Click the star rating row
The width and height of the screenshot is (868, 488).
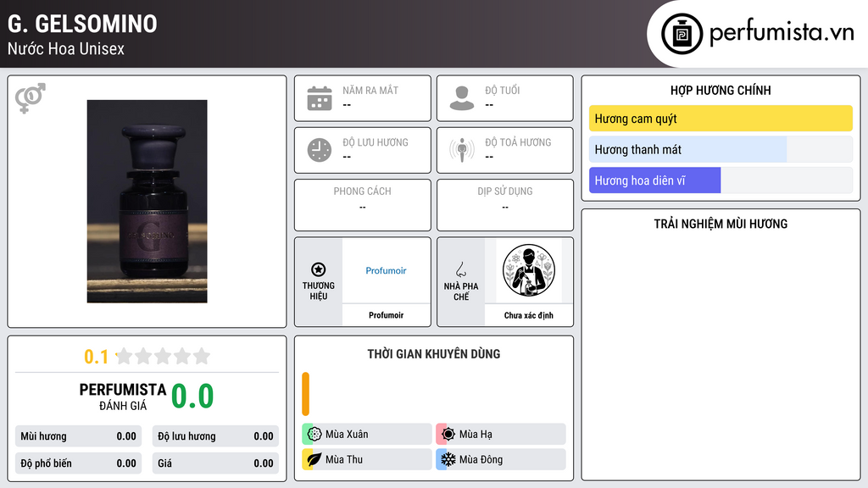click(164, 356)
